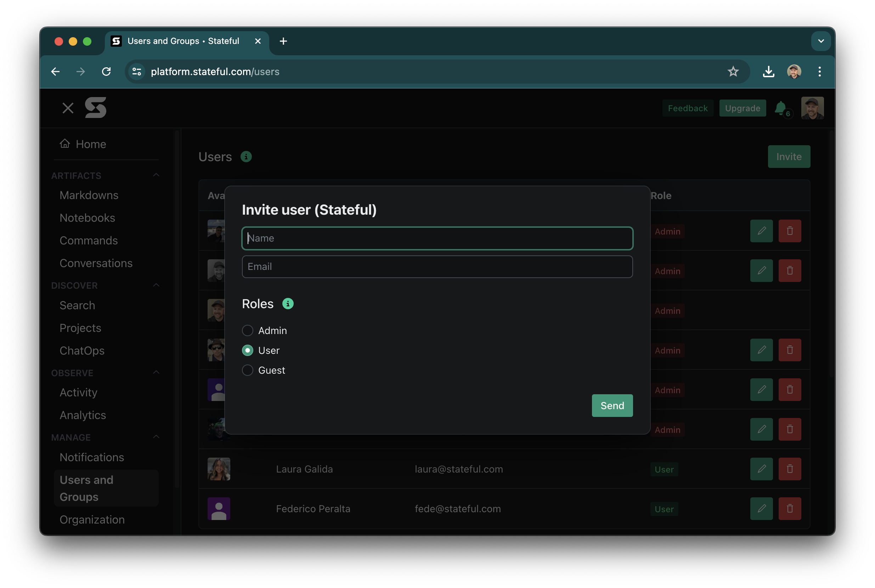
Task: Select the Admin role radio button
Action: coord(248,330)
